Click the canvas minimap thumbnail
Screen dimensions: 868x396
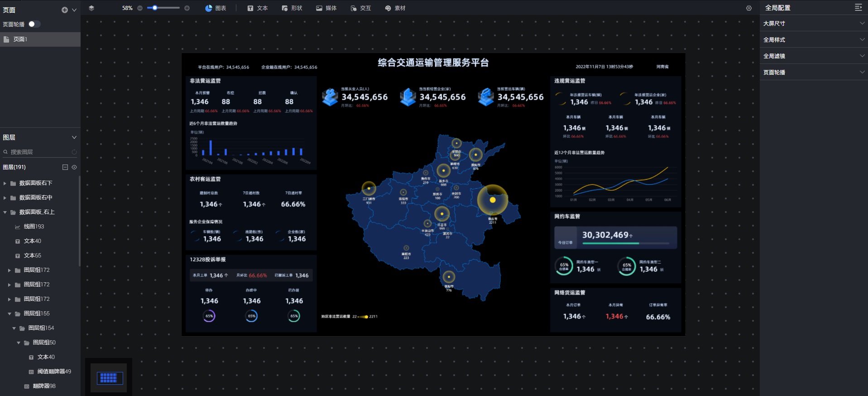109,378
